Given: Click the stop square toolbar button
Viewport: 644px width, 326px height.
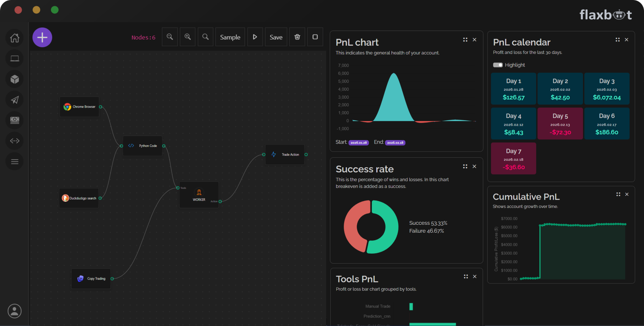Looking at the screenshot, I should tap(315, 37).
